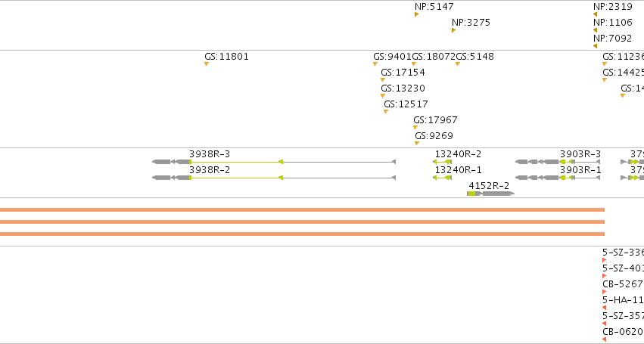
Task: Click the GS:13230 marker
Action: tap(383, 96)
